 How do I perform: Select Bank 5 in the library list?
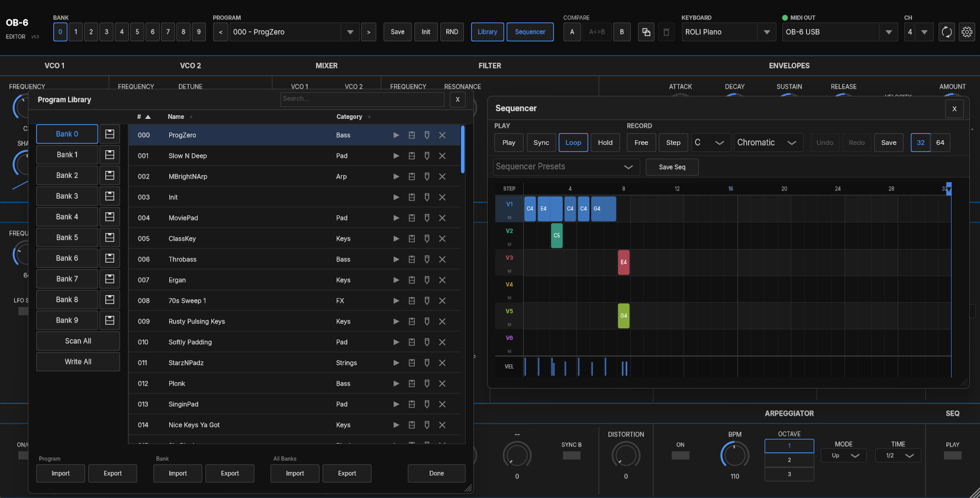pyautogui.click(x=67, y=237)
